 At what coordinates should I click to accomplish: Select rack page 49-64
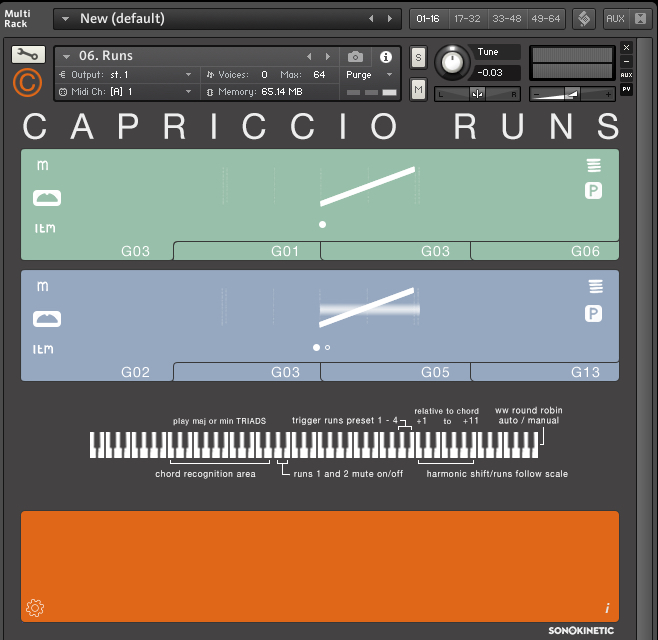click(546, 18)
